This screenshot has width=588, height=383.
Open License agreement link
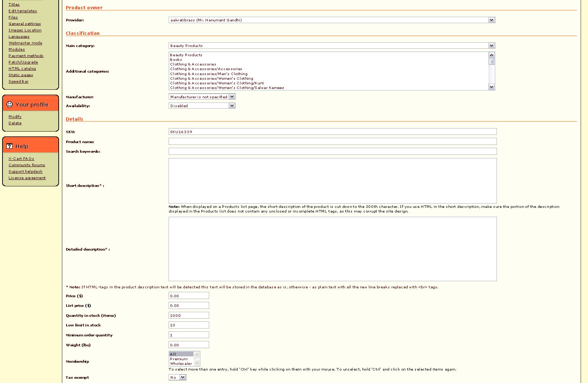click(x=27, y=178)
